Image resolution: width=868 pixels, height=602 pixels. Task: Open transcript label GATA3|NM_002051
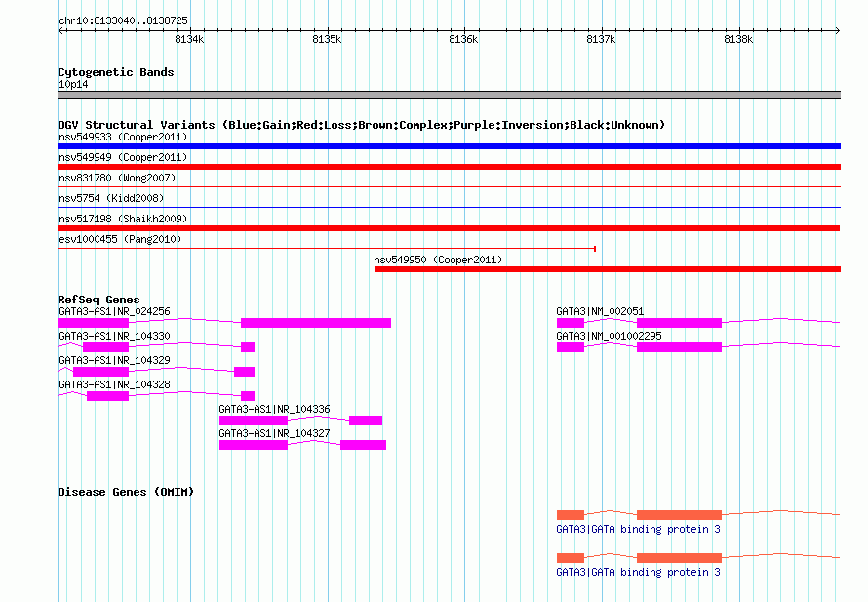600,311
